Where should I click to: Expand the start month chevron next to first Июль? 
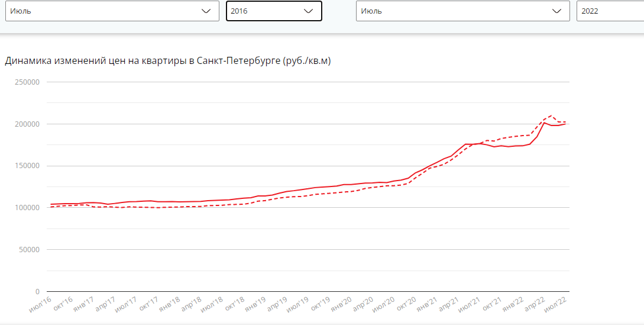click(x=206, y=11)
